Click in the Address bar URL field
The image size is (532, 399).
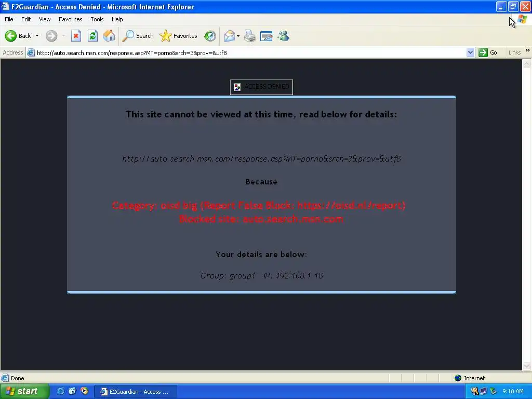pos(250,52)
